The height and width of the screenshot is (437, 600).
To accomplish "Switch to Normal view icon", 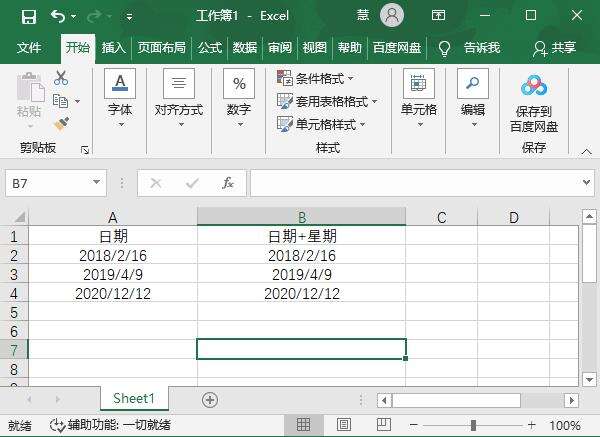I will click(303, 424).
